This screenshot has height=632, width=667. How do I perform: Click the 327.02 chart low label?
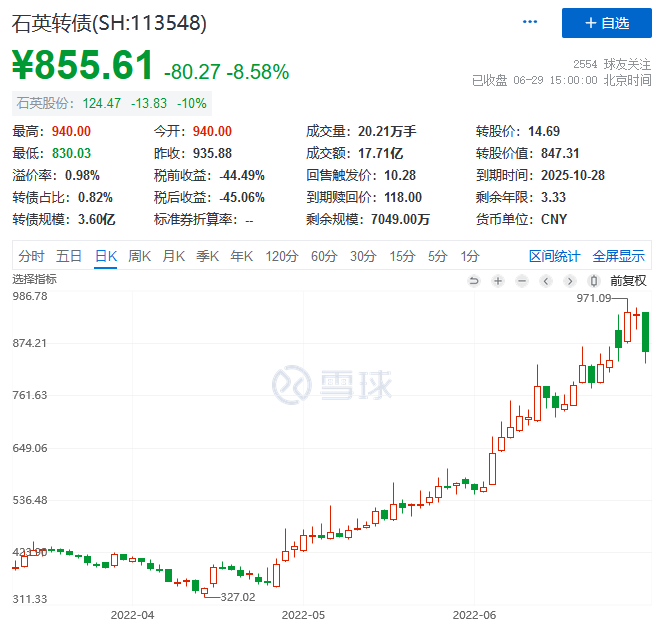[238, 598]
